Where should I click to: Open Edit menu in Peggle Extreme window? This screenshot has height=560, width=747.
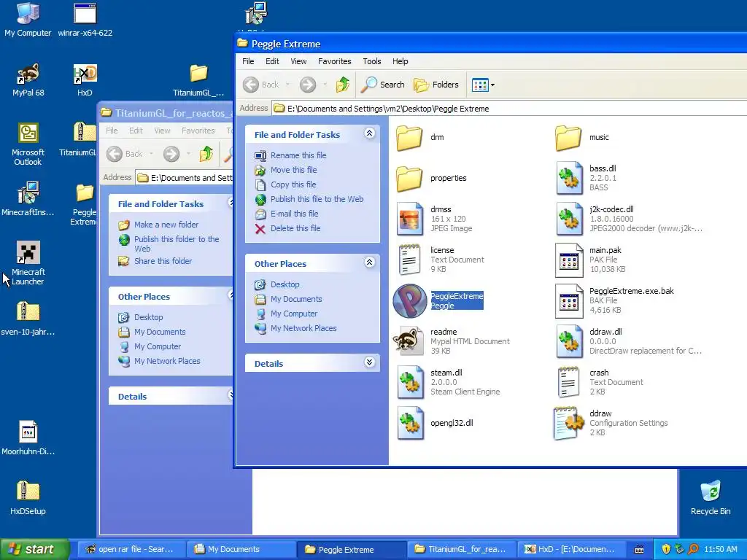click(x=273, y=61)
